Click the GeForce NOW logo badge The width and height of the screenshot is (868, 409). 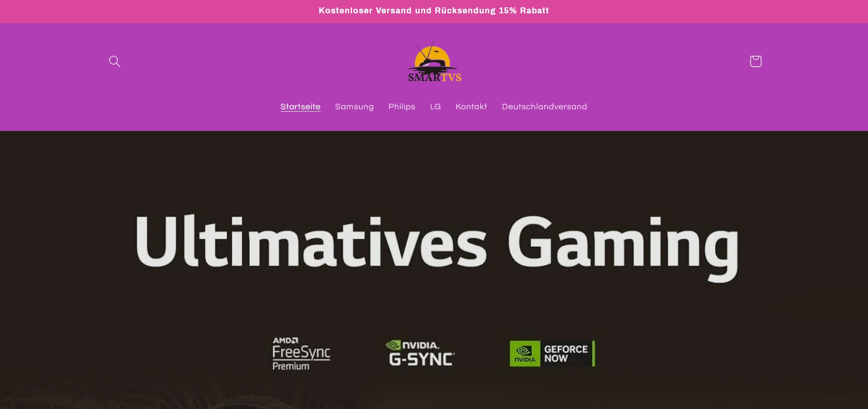[x=552, y=354]
